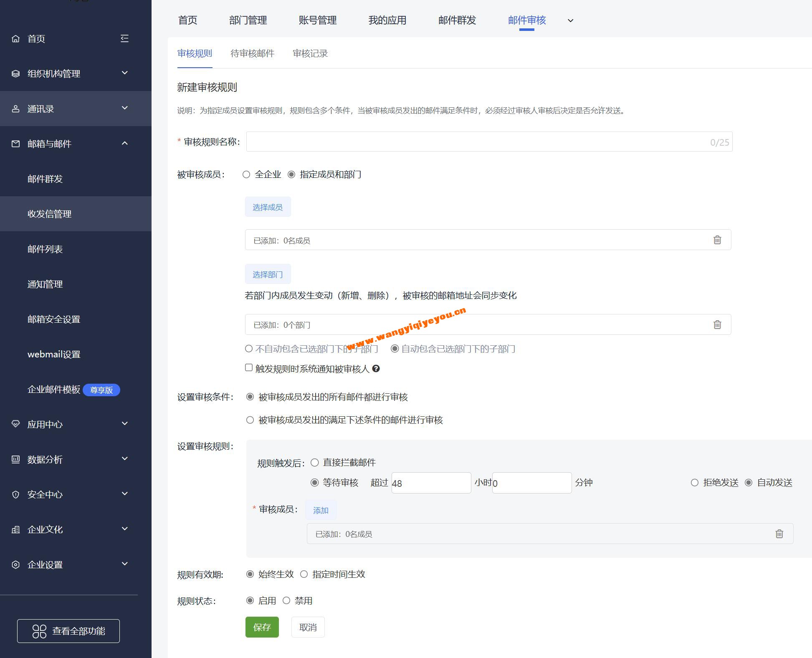Viewport: 812px width, 658px height.
Task: Click hours field showing 48
Action: [x=431, y=483]
